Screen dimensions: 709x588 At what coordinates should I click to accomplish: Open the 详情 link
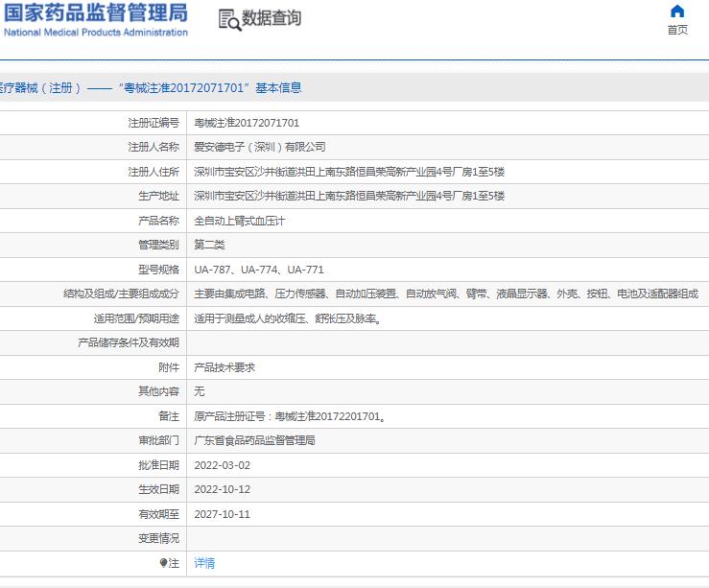point(204,563)
